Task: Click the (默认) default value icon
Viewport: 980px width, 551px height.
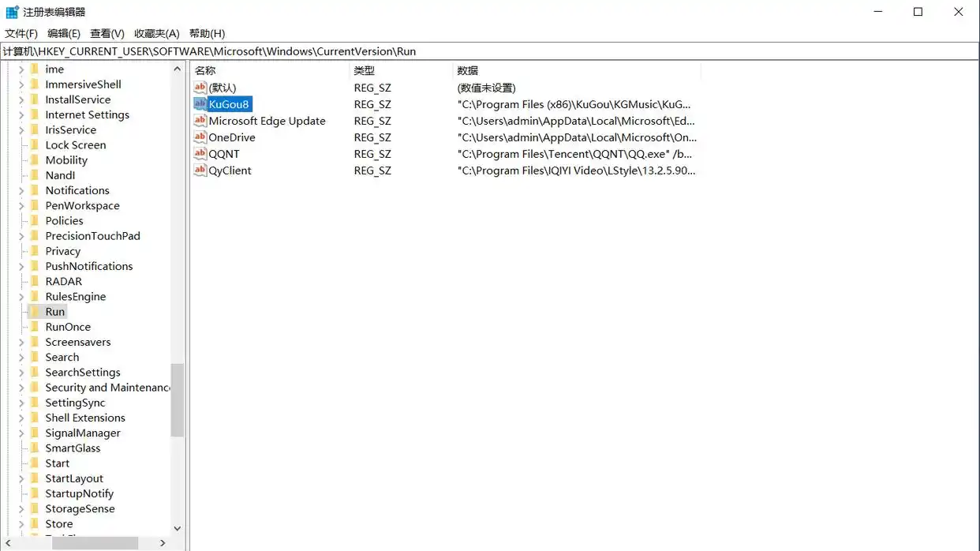Action: (200, 88)
